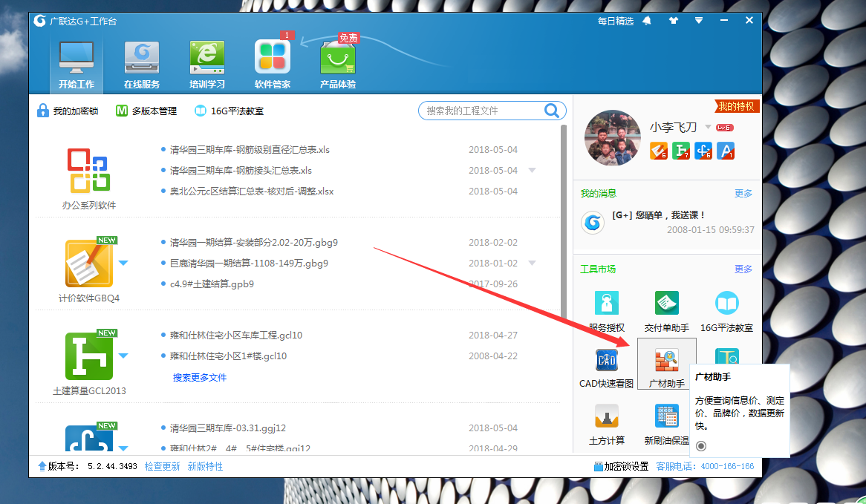The width and height of the screenshot is (866, 504).
Task: Click 我的特权 ribbon
Action: click(x=736, y=106)
